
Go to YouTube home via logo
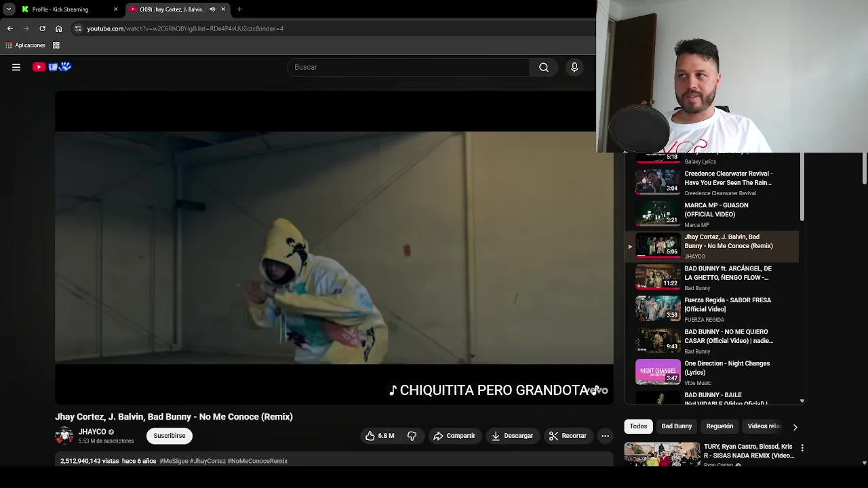pos(52,66)
